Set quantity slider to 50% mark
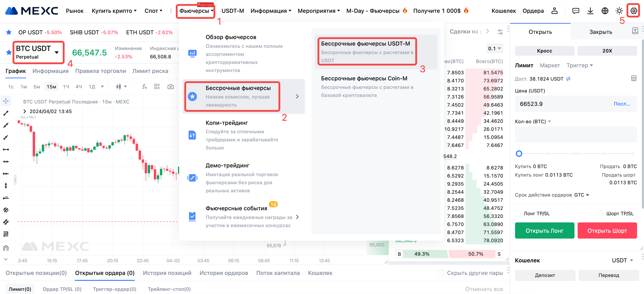This screenshot has height=294, width=644. click(576, 153)
